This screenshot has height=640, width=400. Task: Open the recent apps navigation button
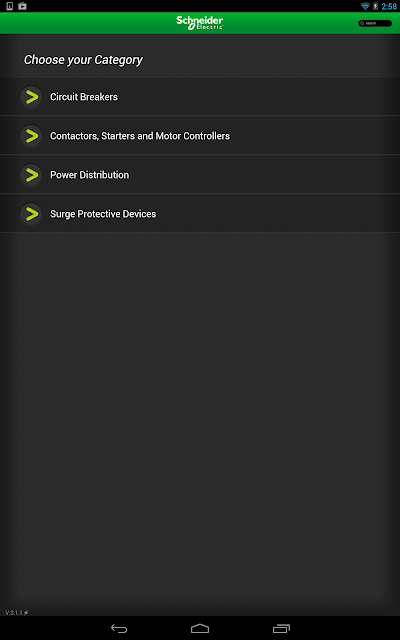pyautogui.click(x=281, y=628)
